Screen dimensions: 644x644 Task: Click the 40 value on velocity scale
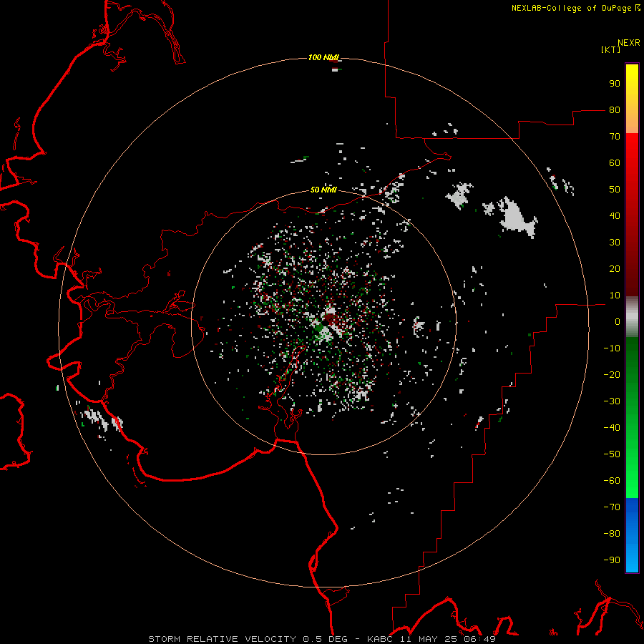tap(615, 216)
